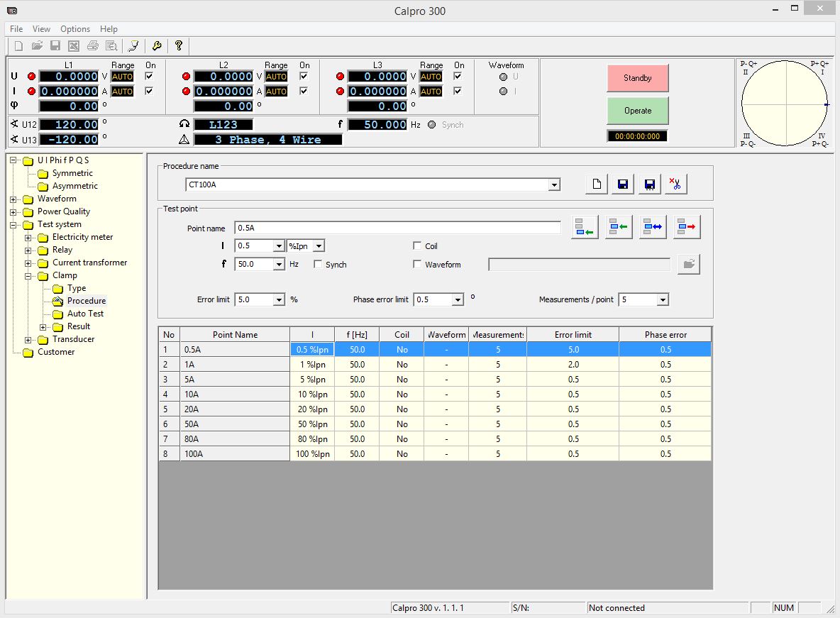The image size is (840, 618).
Task: Click the Error limit column header
Action: tap(573, 334)
